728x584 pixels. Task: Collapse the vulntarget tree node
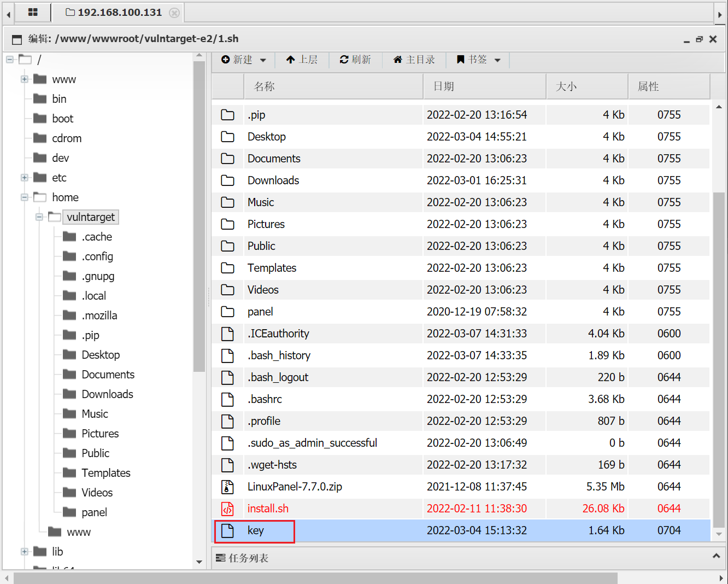coord(39,217)
